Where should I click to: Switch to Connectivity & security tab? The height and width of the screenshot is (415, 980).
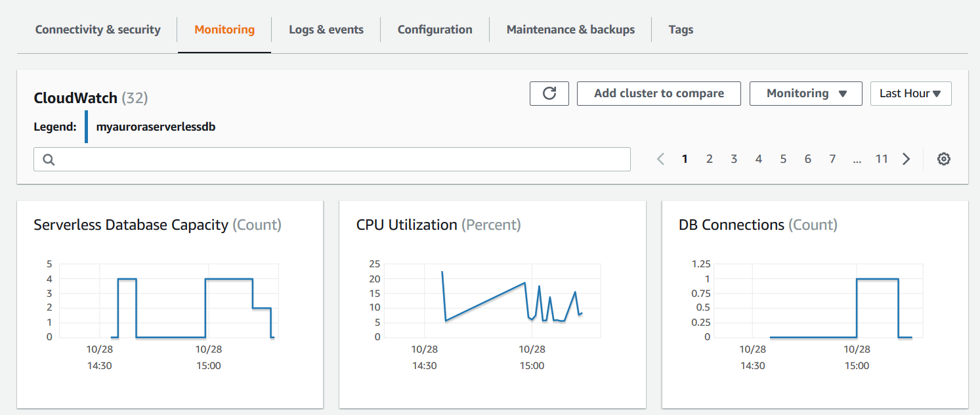click(98, 30)
